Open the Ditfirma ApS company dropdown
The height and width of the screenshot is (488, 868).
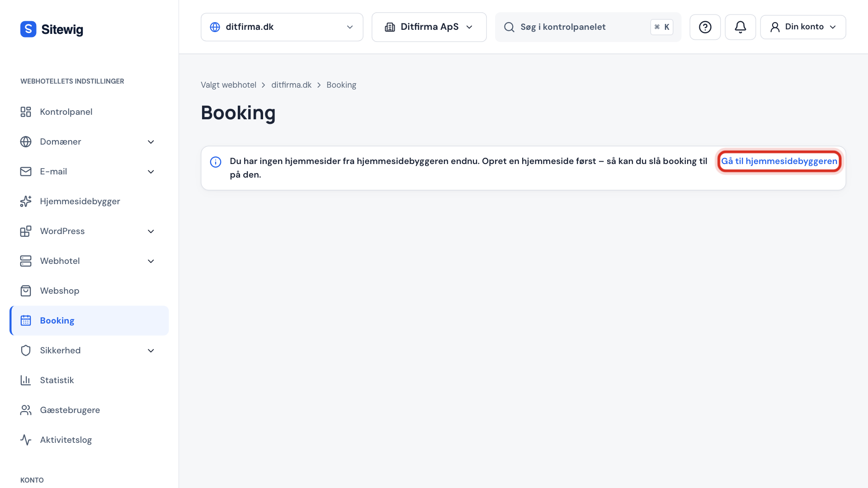(x=429, y=27)
